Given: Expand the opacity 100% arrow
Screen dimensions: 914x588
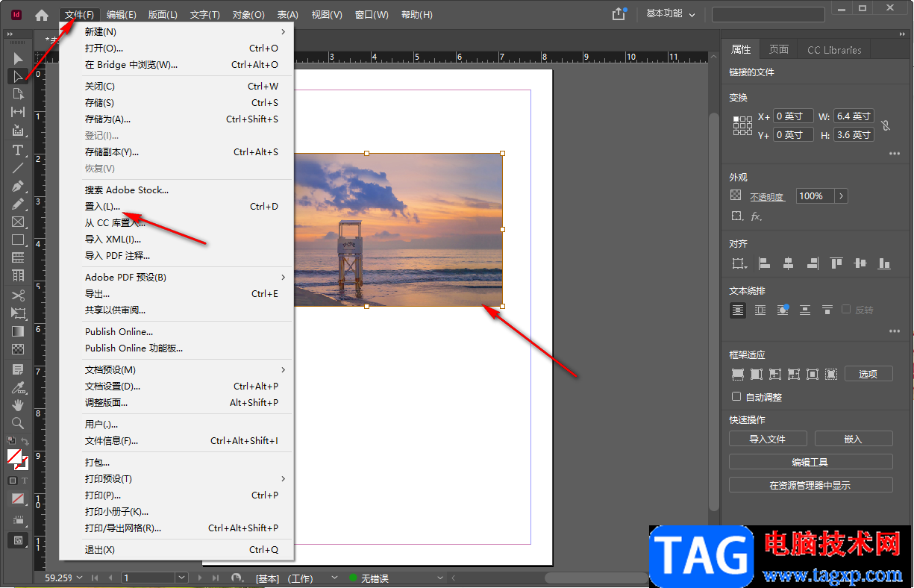Looking at the screenshot, I should tap(842, 196).
